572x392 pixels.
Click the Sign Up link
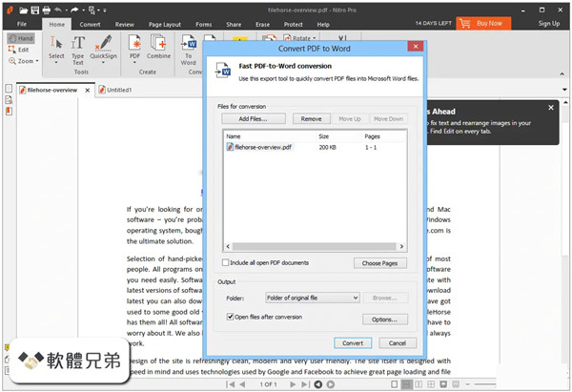(x=549, y=23)
